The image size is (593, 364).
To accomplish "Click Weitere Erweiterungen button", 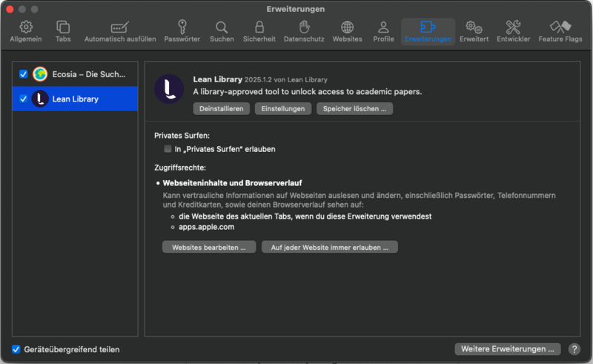I will 507,349.
